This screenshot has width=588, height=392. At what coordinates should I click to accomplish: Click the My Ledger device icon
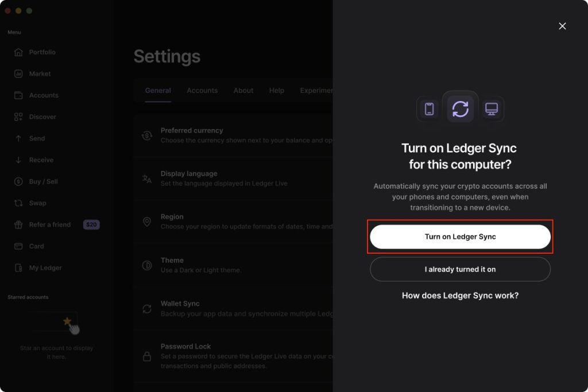pos(18,268)
